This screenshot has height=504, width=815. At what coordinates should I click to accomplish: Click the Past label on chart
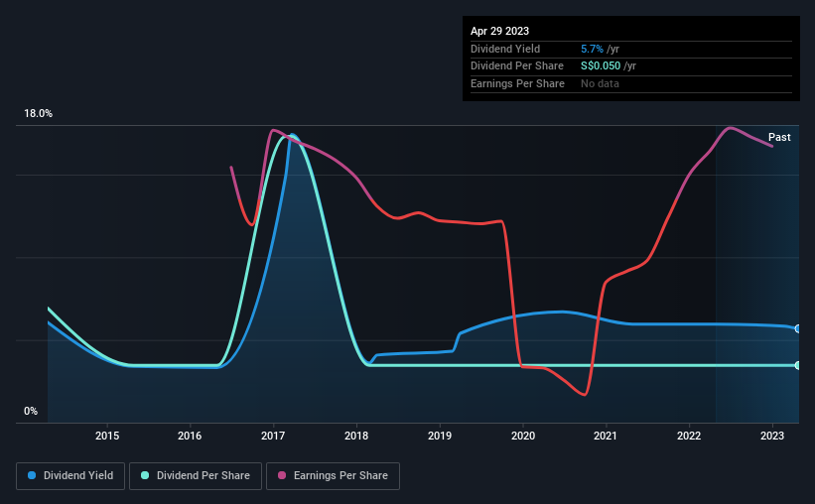coord(779,137)
